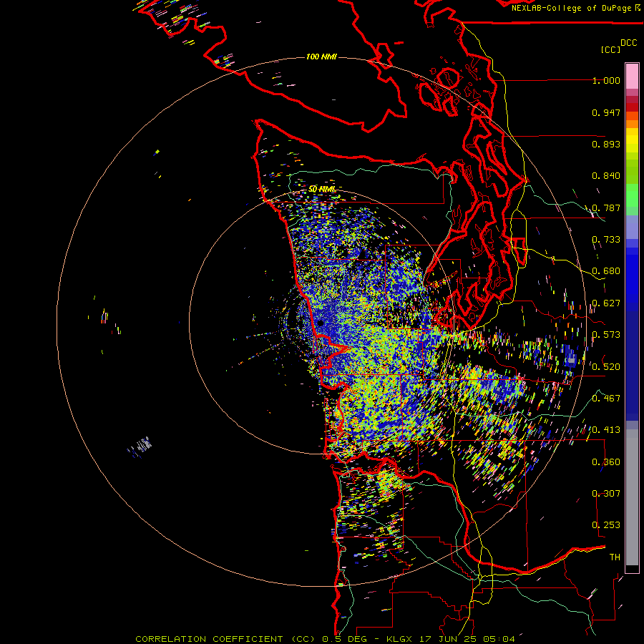
Task: Click the 0.5 DEG elevation text
Action: [344, 639]
